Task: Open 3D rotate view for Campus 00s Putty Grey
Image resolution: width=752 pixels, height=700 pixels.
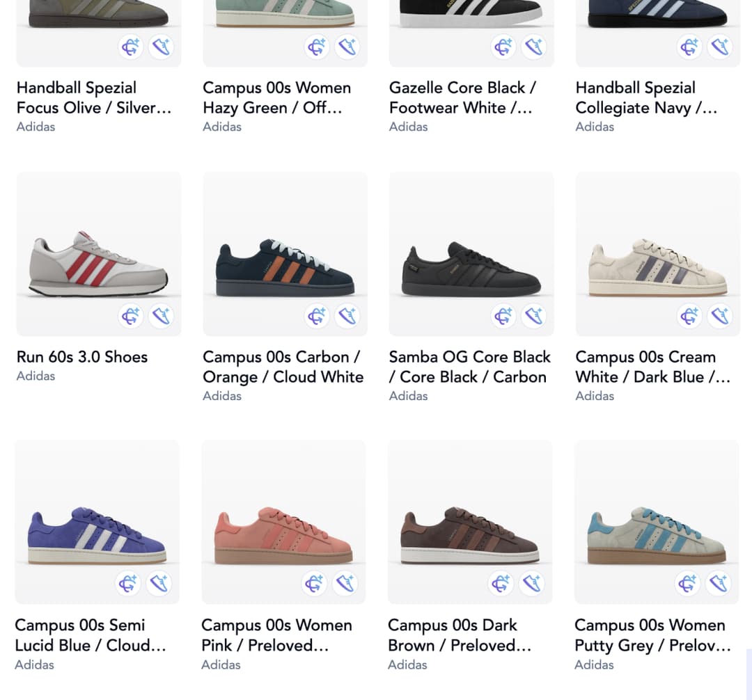Action: (687, 583)
